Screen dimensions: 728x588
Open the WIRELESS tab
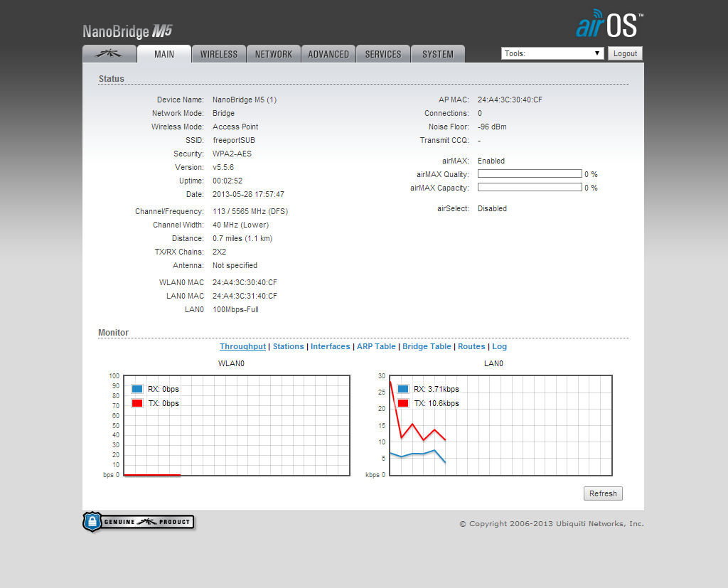(x=219, y=54)
